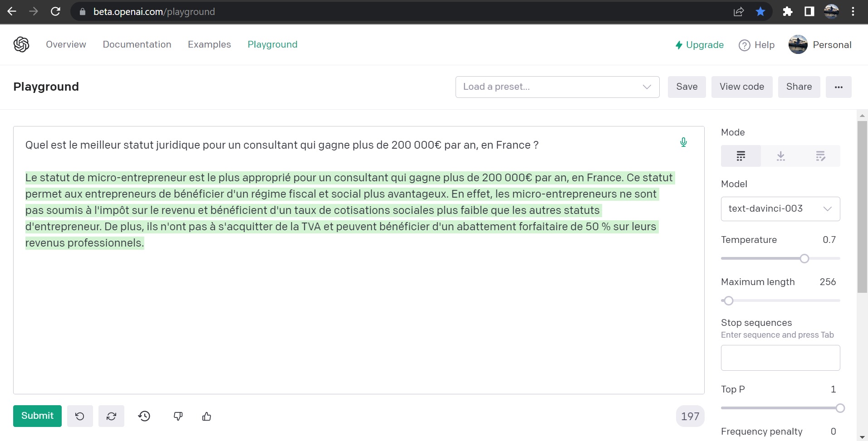This screenshot has height=441, width=868.
Task: Click the OpenAI logo in header
Action: (21, 44)
